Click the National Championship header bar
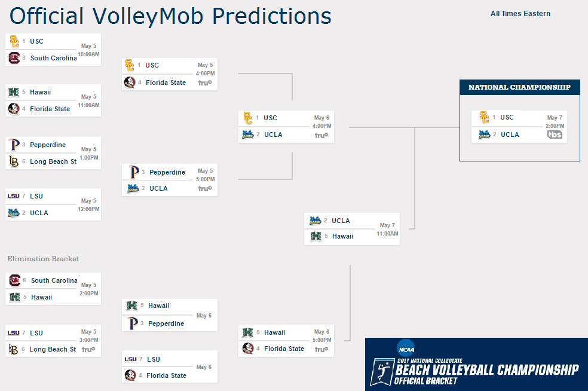 [x=520, y=87]
